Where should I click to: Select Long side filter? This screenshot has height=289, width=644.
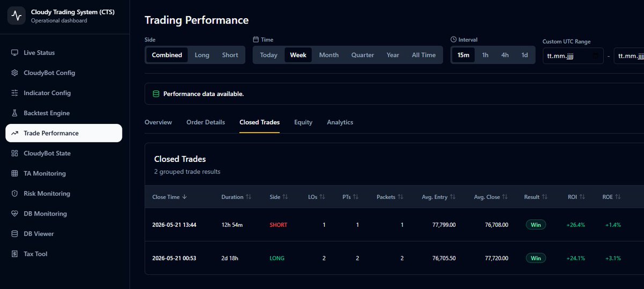pos(202,55)
